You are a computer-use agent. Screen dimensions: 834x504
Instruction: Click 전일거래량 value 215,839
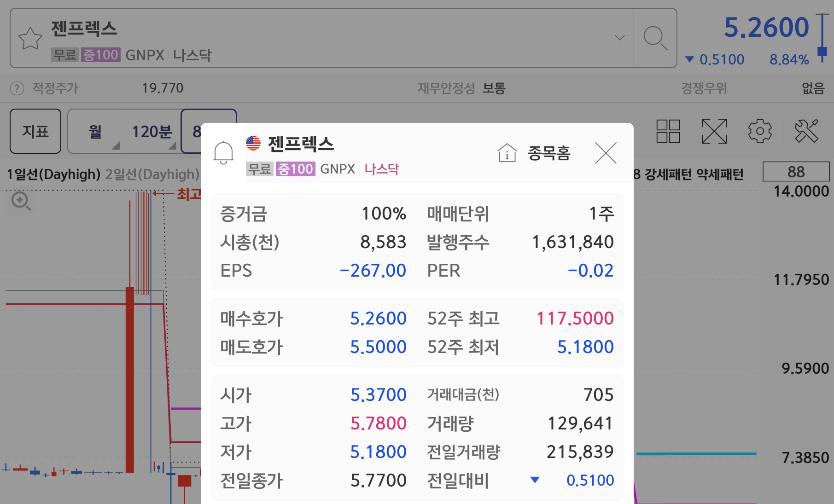click(580, 452)
